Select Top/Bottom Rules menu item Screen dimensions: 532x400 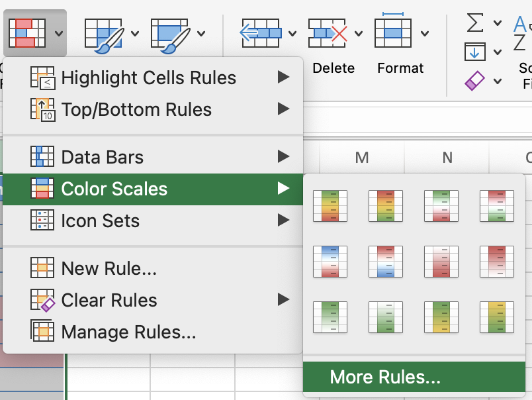[x=136, y=109]
